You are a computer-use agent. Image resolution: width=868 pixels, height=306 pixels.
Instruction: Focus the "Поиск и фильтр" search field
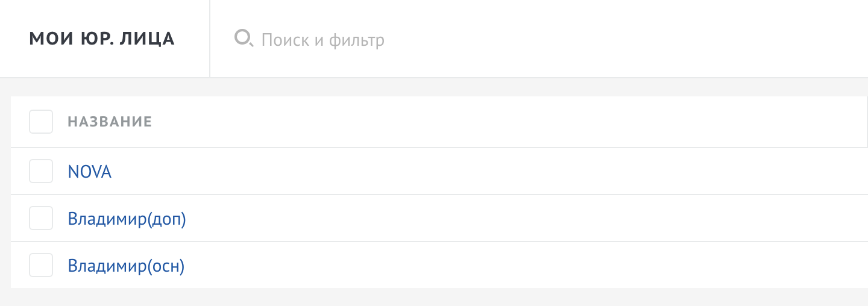click(323, 40)
